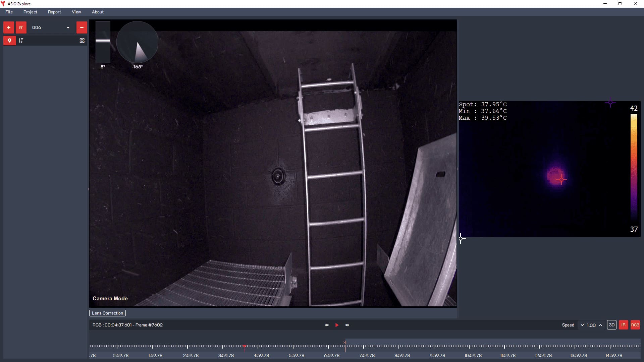This screenshot has width=644, height=362.
Task: Open the Project menu
Action: 30,12
